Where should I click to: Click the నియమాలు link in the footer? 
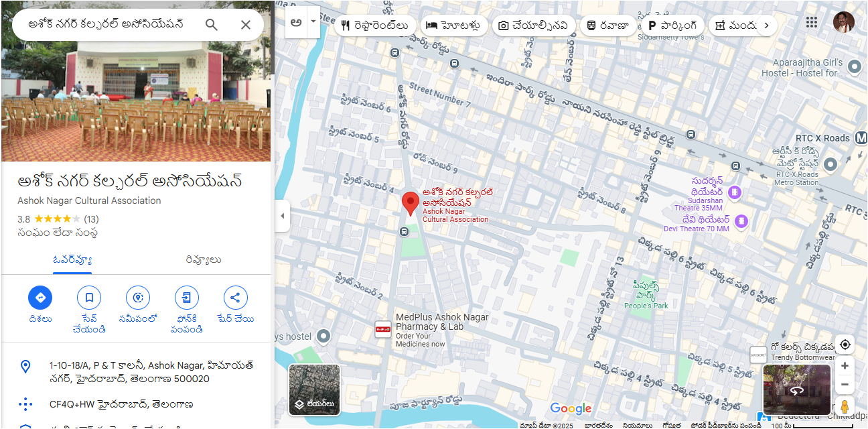(x=636, y=425)
